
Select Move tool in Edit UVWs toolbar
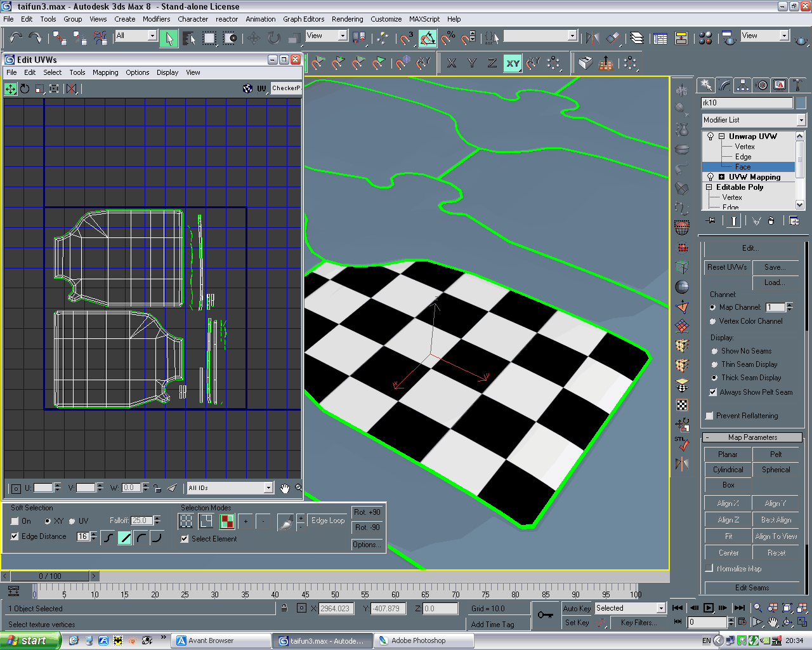[x=11, y=88]
